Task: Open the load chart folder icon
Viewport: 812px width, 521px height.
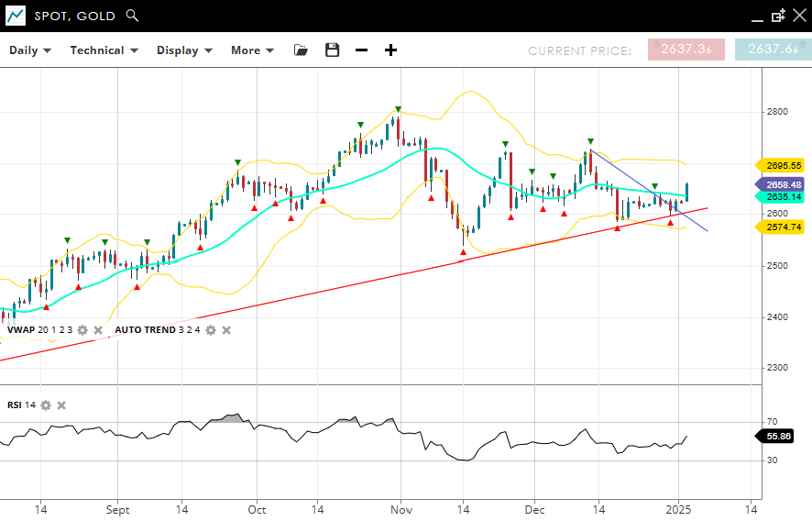Action: point(301,50)
